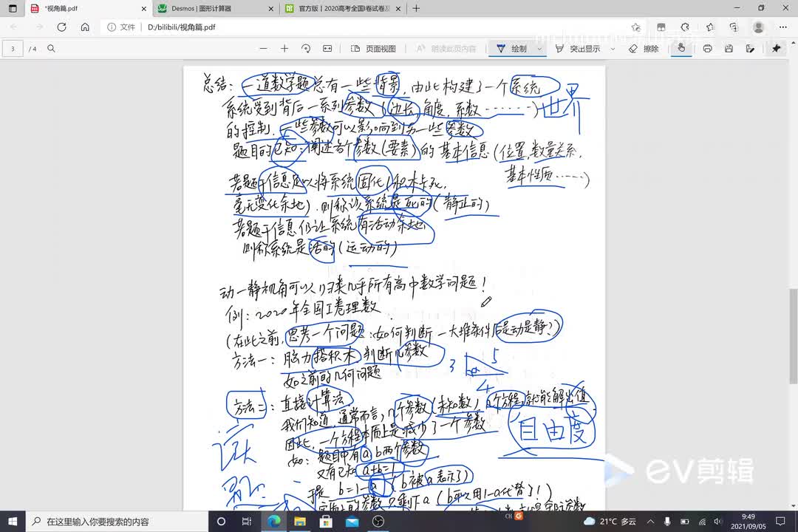Open the user profile avatar
Image resolution: width=798 pixels, height=532 pixels.
(758, 27)
